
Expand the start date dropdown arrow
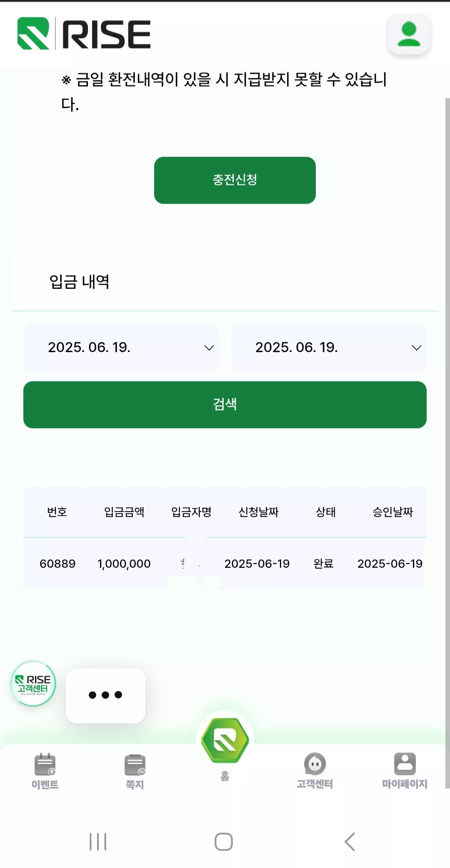pos(209,348)
